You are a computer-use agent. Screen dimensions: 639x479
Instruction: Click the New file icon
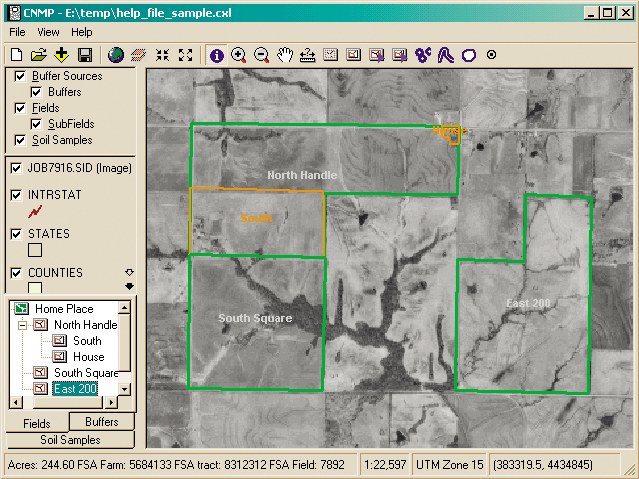point(16,55)
